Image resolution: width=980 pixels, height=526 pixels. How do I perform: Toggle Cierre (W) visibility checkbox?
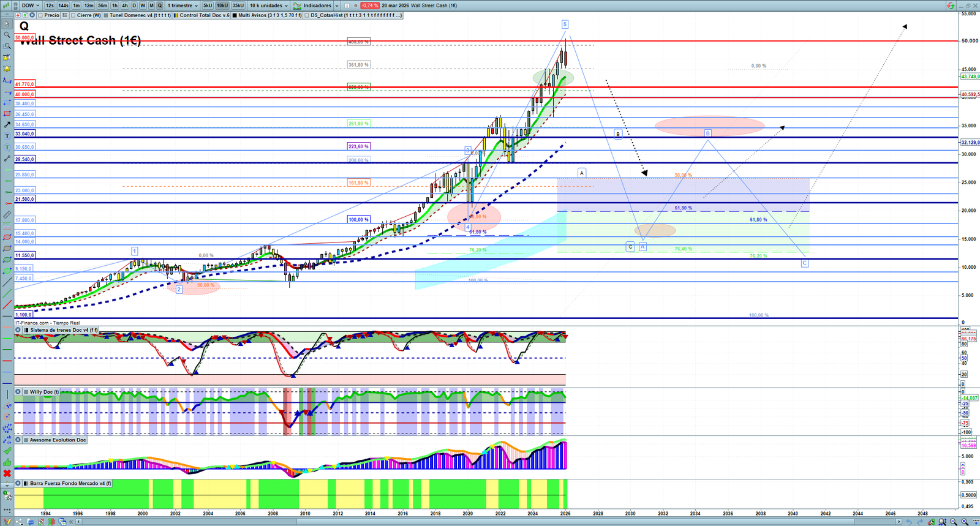click(73, 15)
